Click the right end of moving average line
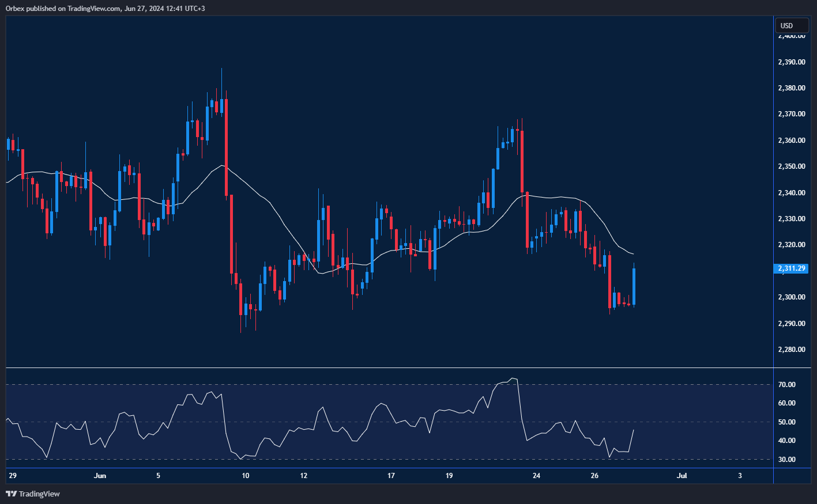Screen dimensions: 817x504 point(633,254)
